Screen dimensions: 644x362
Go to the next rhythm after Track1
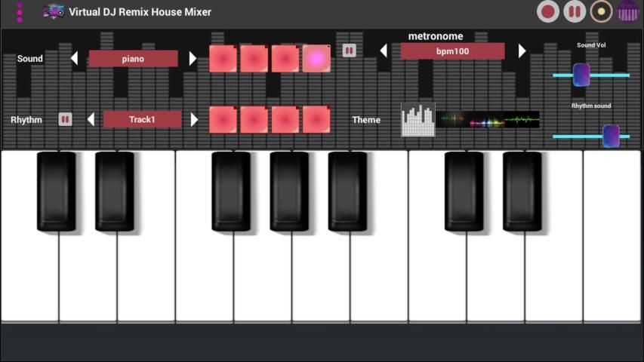coord(194,119)
